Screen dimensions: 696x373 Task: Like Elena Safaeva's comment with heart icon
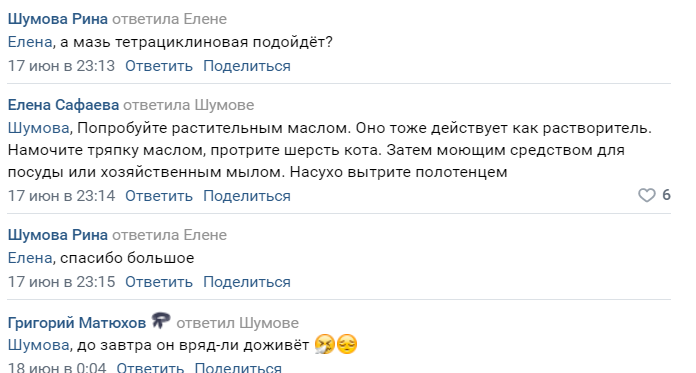pos(647,195)
